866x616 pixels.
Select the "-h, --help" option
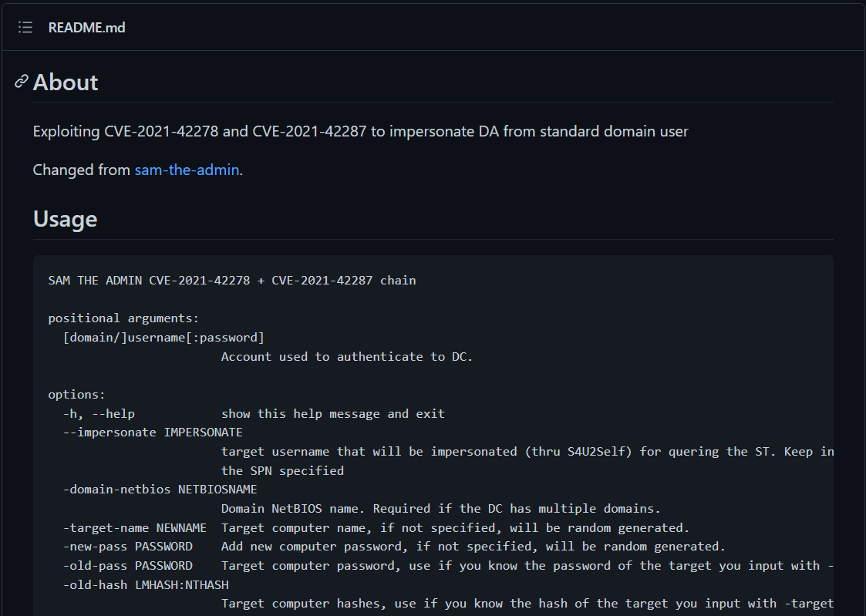[99, 414]
